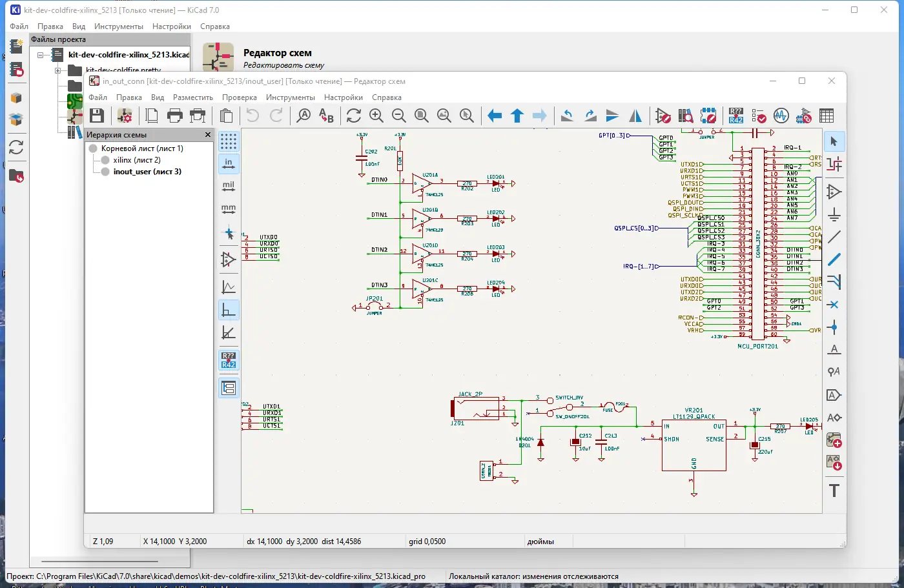
Task: Open the xilinx (лист 2) sheet
Action: point(137,160)
